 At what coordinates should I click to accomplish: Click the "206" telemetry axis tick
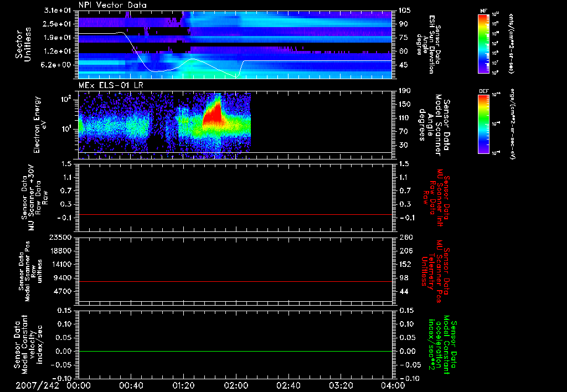[x=405, y=251]
